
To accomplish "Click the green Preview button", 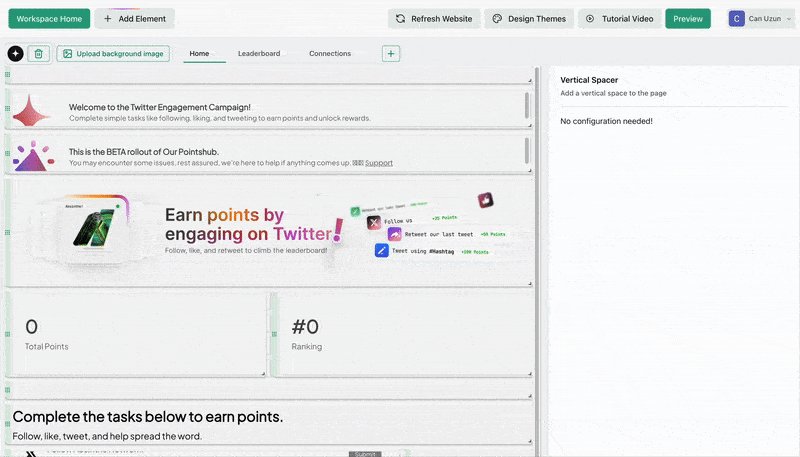I will coord(688,19).
